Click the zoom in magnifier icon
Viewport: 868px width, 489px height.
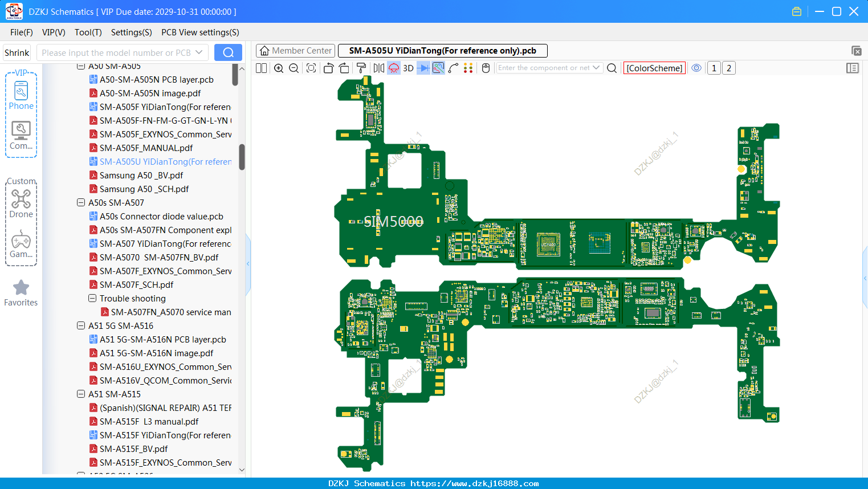click(279, 68)
